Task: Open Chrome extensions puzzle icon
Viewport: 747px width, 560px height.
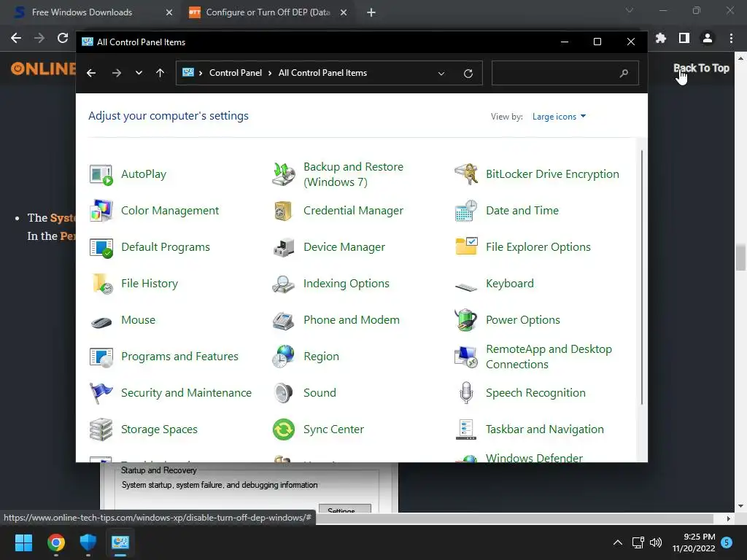Action: click(661, 38)
